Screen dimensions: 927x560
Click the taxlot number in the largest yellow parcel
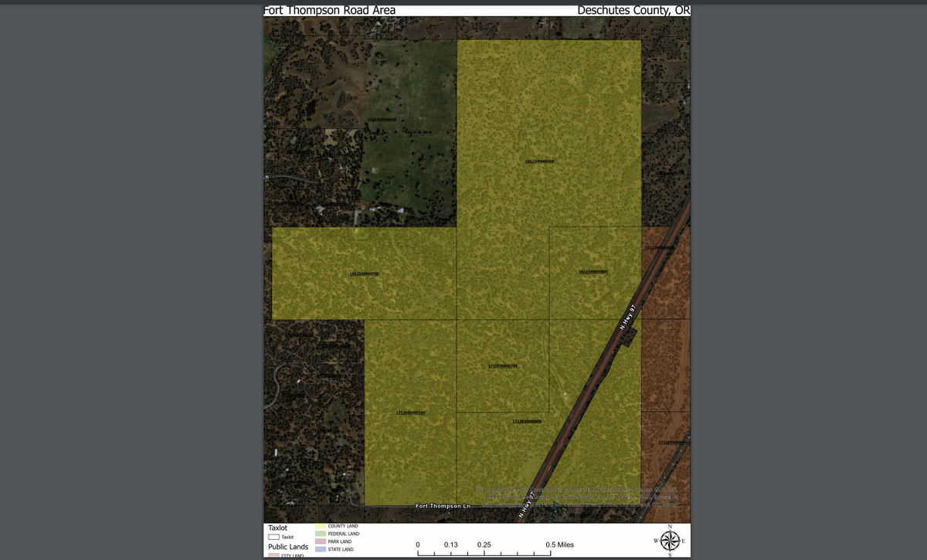tap(539, 161)
